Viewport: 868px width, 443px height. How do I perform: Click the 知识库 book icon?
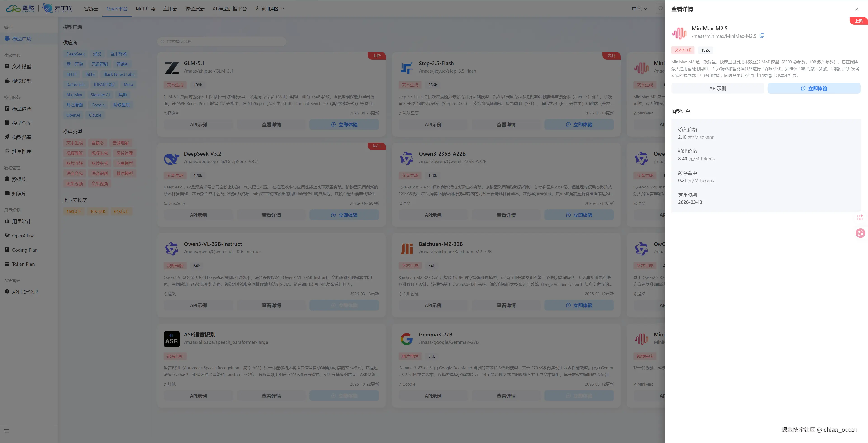pyautogui.click(x=7, y=193)
